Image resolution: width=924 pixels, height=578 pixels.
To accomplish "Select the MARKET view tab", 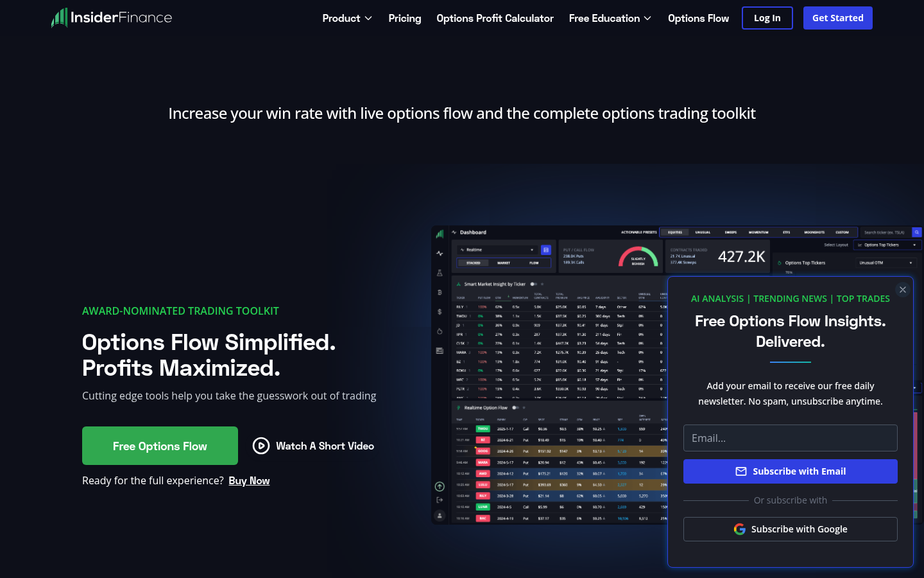I will tap(504, 263).
